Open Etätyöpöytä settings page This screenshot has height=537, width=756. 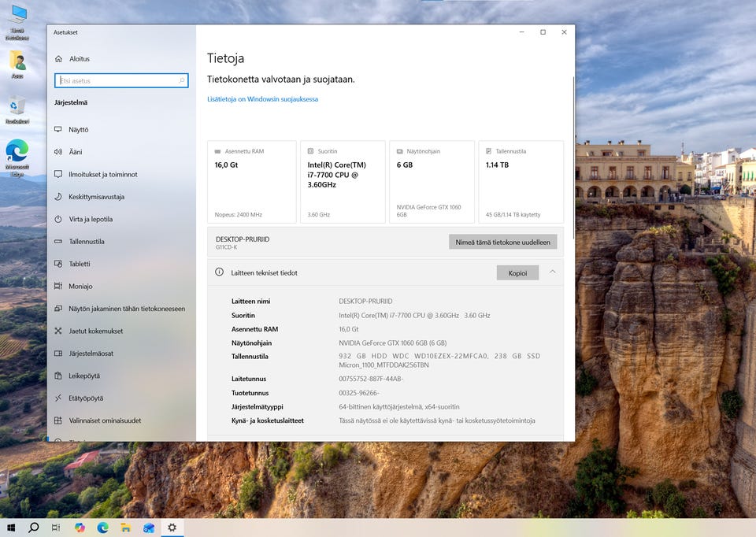(x=86, y=398)
